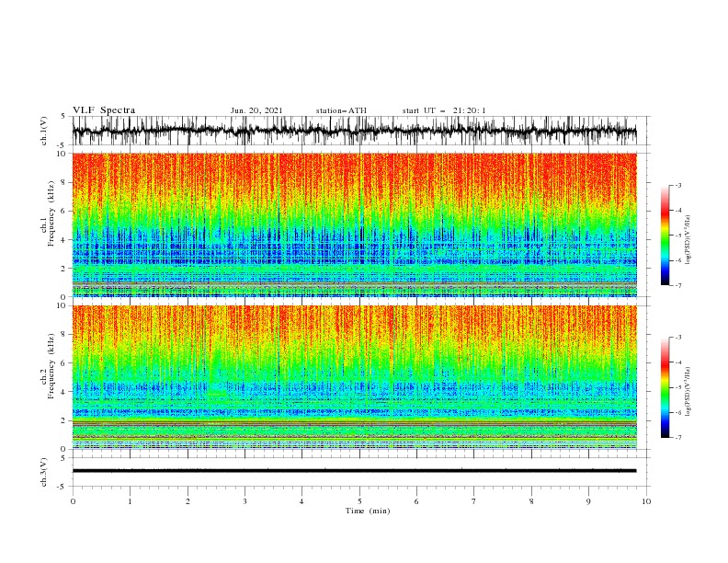The width and height of the screenshot is (728, 563).
Task: Click the ch.2 spectrogram "4" kHz tick label
Action: click(x=63, y=392)
